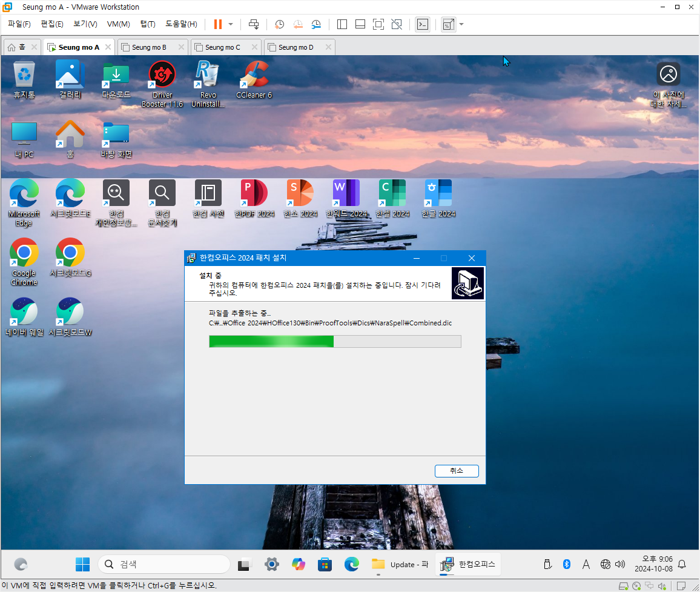This screenshot has width=700, height=592.
Task: Select the 한컴 사전 icon
Action: coord(208,199)
